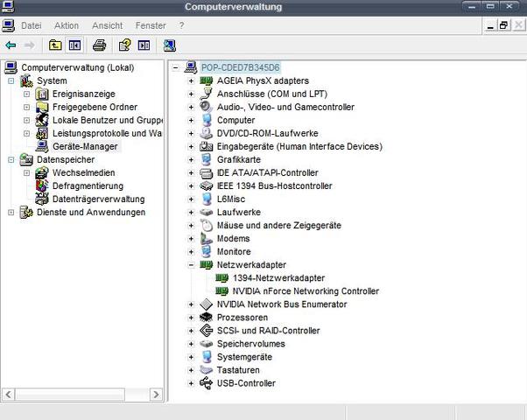Open the Aktion menu
Image resolution: width=527 pixels, height=420 pixels.
[x=67, y=25]
